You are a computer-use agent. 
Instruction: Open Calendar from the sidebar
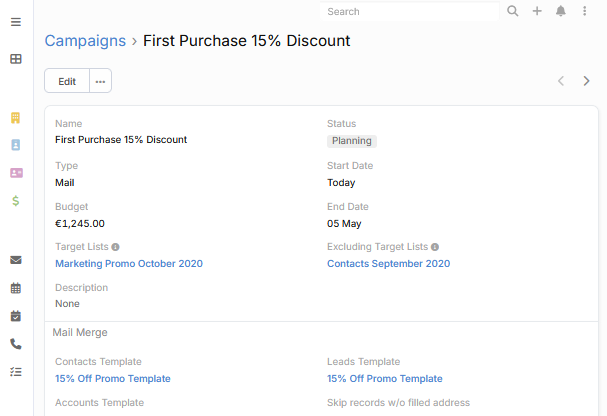[16, 288]
